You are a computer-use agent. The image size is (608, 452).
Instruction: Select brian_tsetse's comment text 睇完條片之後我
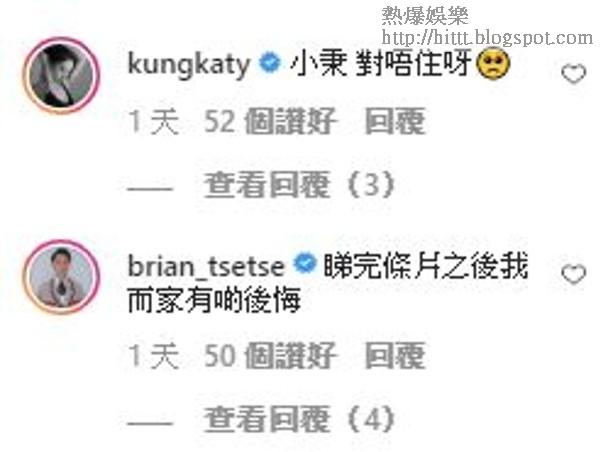426,265
